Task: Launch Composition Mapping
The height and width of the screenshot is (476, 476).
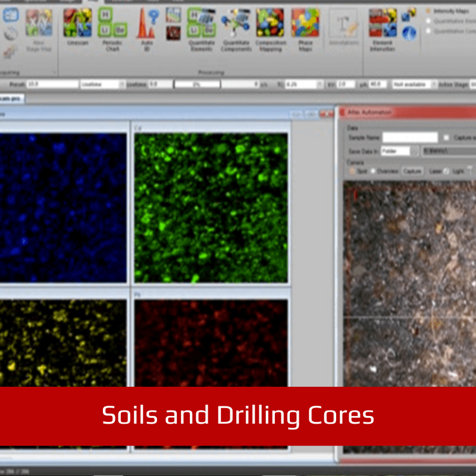Action: coord(270,27)
